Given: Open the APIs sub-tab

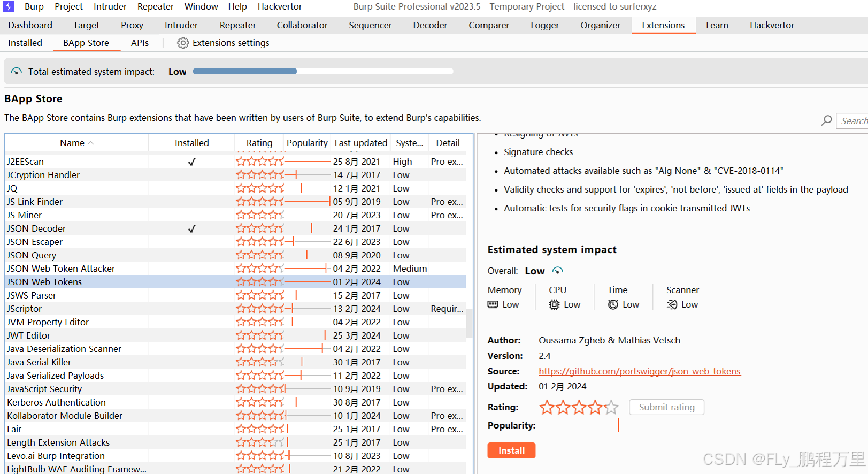Looking at the screenshot, I should coord(140,43).
